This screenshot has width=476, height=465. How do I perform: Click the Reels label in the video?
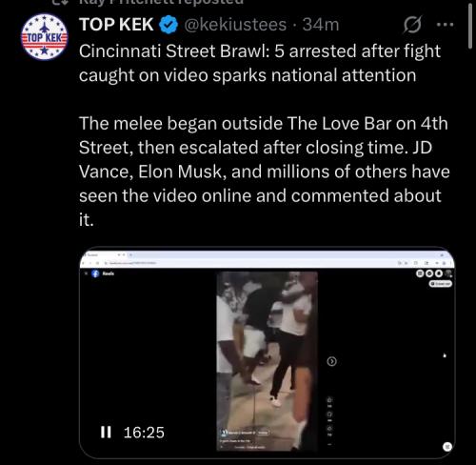tap(109, 273)
